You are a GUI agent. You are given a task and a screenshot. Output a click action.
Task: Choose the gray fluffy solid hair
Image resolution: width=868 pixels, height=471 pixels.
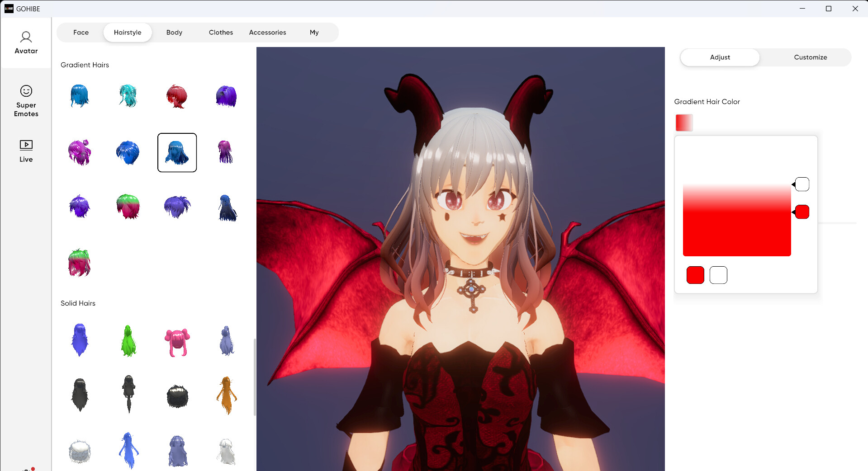tap(80, 452)
